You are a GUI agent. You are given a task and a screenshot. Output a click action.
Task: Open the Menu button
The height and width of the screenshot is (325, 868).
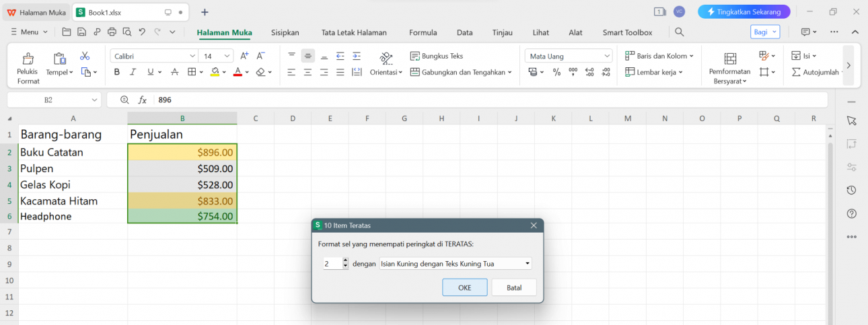30,32
